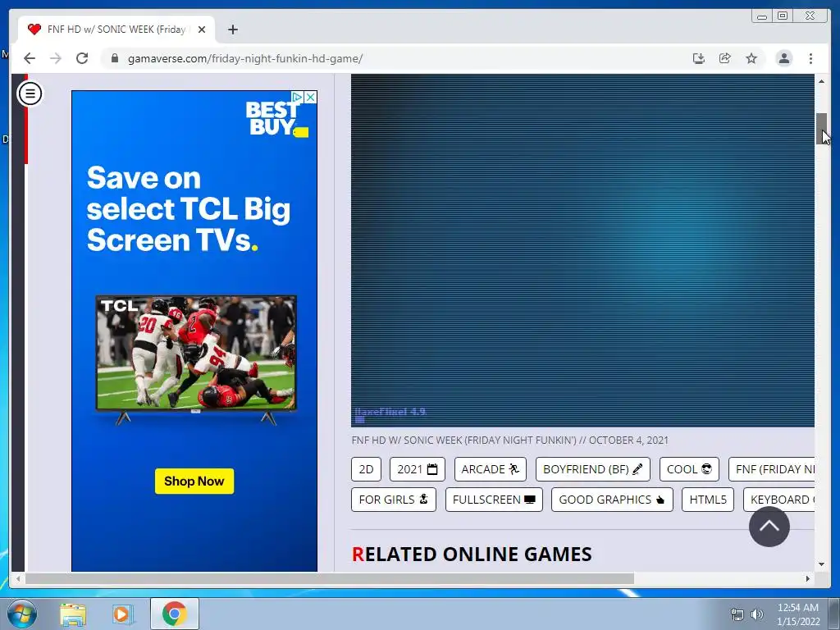Click the horizontal scrollbar right arrow
The height and width of the screenshot is (630, 840).
(808, 578)
